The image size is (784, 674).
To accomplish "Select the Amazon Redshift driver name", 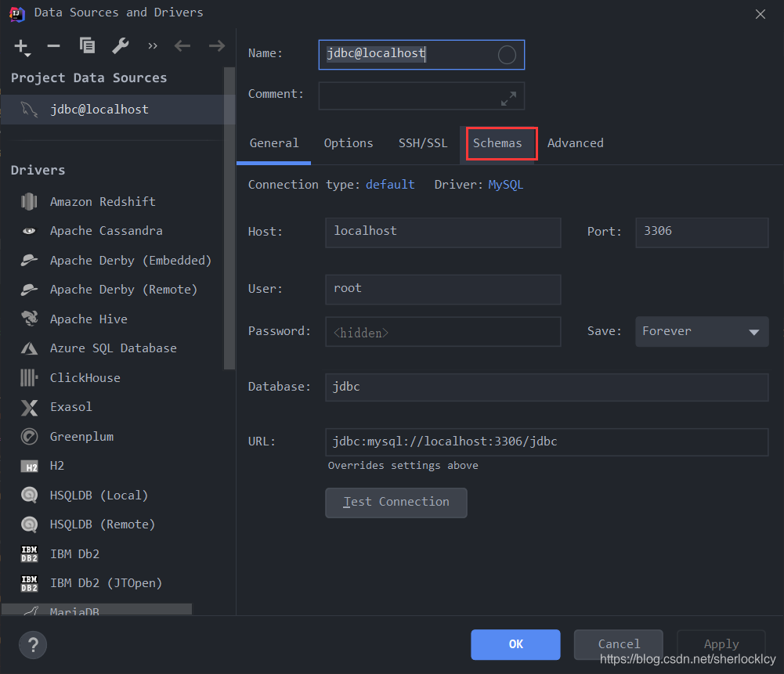I will [x=103, y=202].
